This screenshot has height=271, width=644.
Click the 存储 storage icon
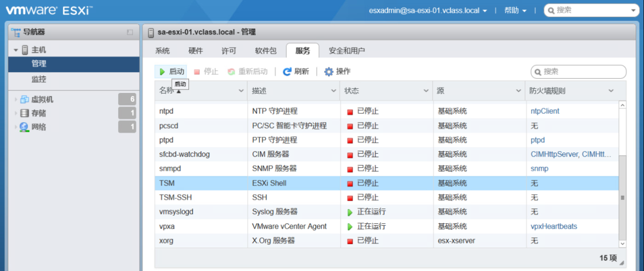24,113
